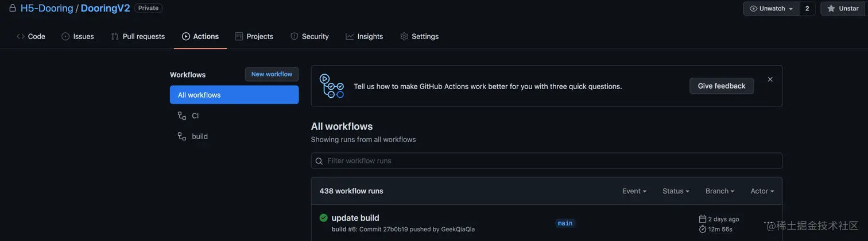Switch to the Pull requests tab
Screen dimensions: 868x241
138,36
